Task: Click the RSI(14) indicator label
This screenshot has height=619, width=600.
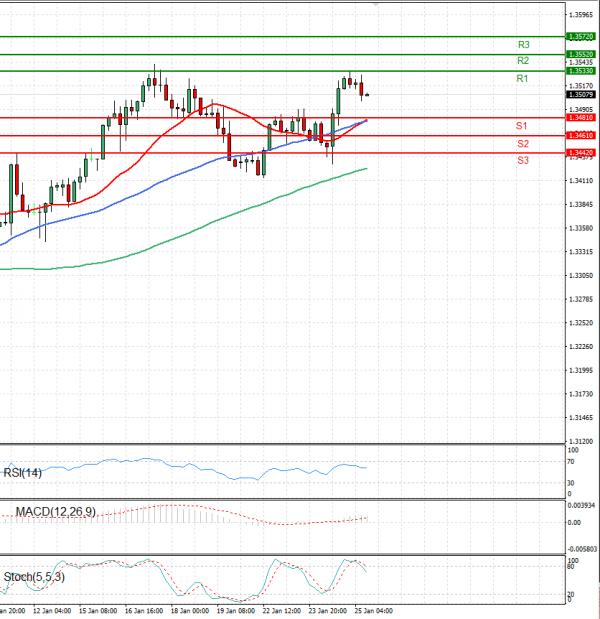Action: click(x=22, y=473)
